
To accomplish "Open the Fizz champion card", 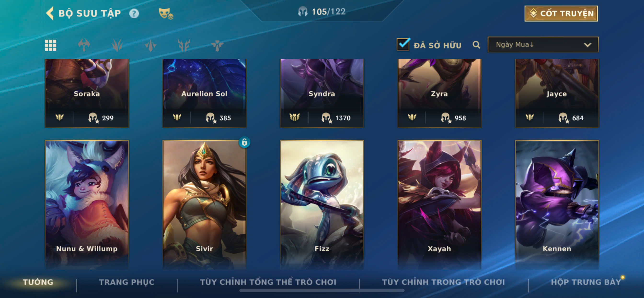I will 322,205.
